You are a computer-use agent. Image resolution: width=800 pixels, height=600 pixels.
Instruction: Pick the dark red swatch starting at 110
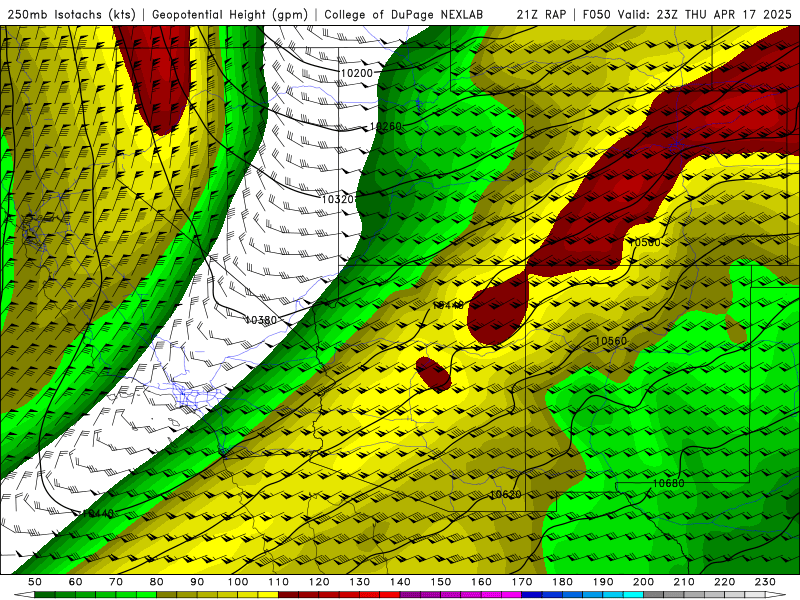coord(288,595)
